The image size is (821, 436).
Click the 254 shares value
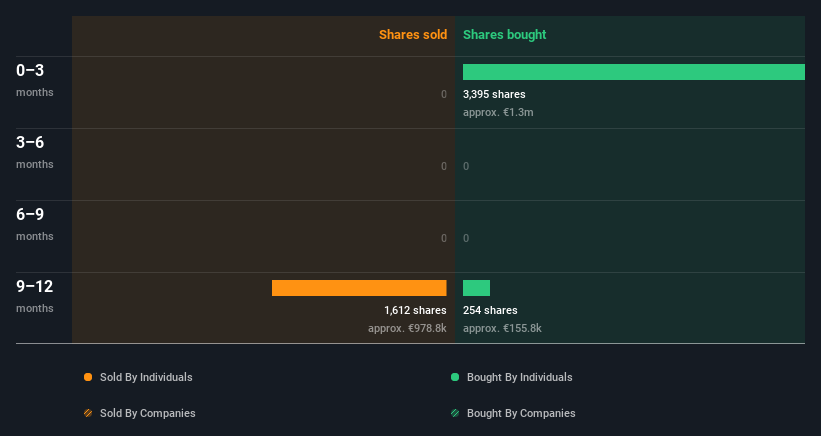click(490, 310)
